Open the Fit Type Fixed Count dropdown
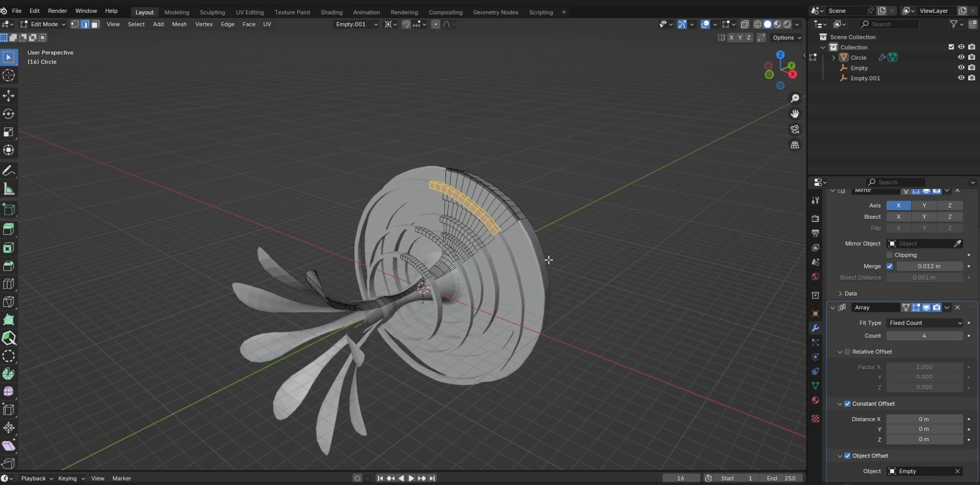The width and height of the screenshot is (980, 485). coord(925,323)
